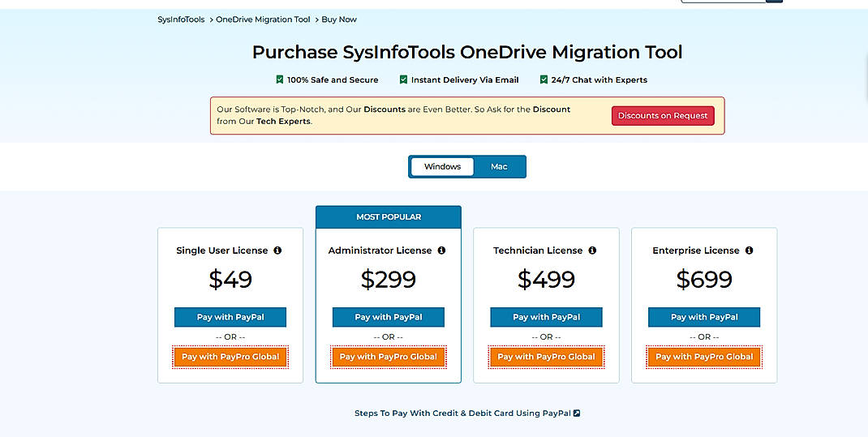
Task: Click the 100% Safe and Secure text
Action: (333, 79)
